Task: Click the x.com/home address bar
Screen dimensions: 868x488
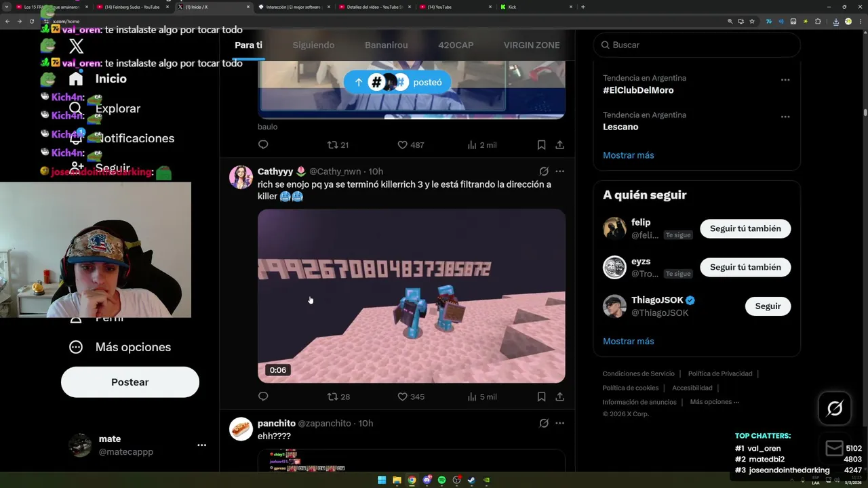Action: (380, 21)
